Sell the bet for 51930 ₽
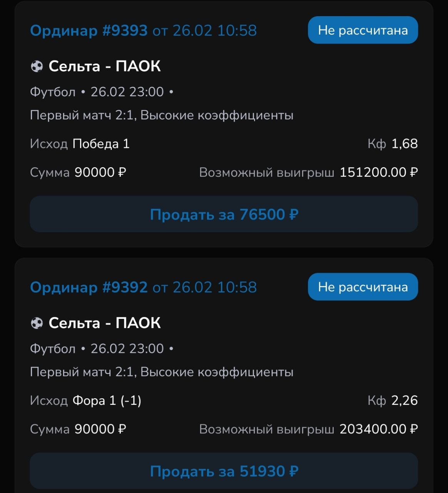Image resolution: width=448 pixels, height=493 pixels. pos(224,471)
